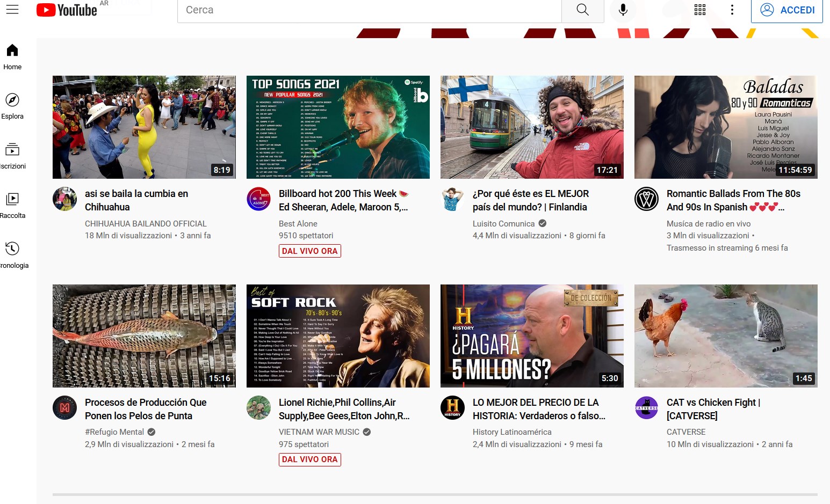The width and height of the screenshot is (830, 504).
Task: Open title 'LO MEJOR DEL PRECIO DE LA HISTORIA'
Action: [539, 409]
